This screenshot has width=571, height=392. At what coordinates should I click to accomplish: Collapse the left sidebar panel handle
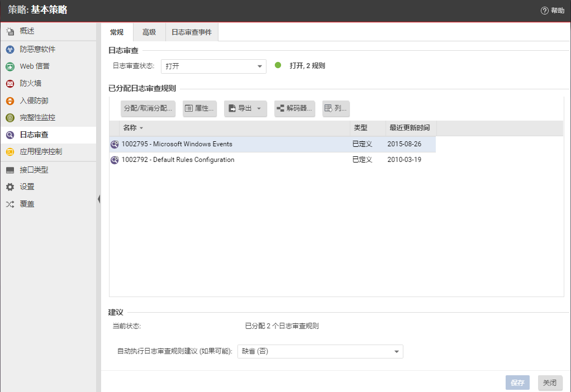[x=99, y=199]
